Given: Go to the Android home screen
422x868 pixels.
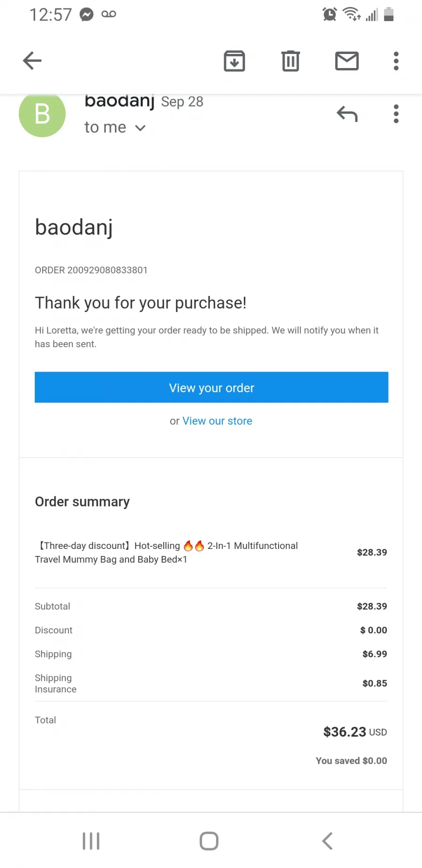Looking at the screenshot, I should [209, 841].
